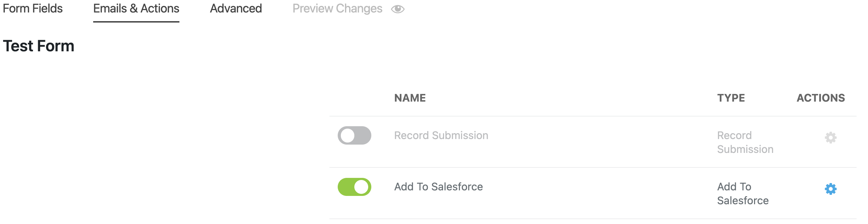This screenshot has height=224, width=868.
Task: Disable the Add To Salesforce toggle
Action: [354, 187]
